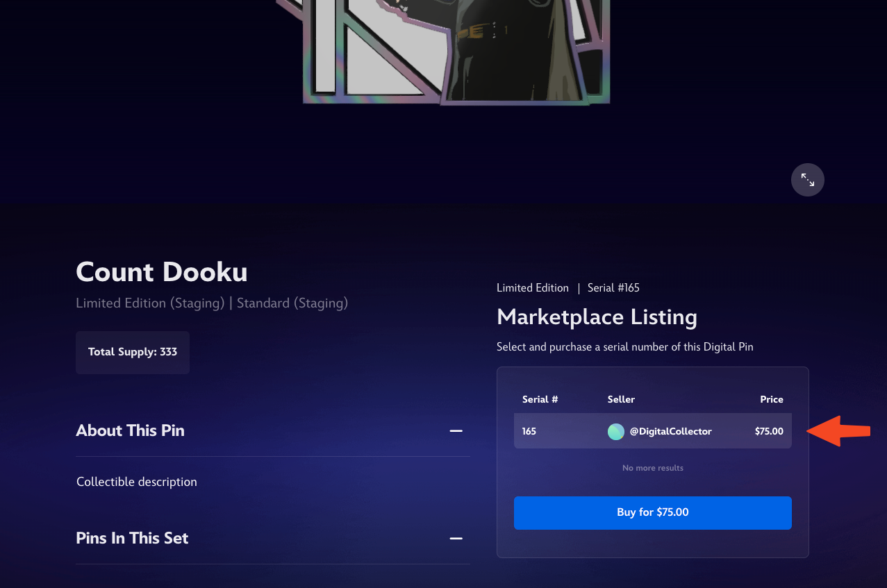Click the Count Dooku title

coord(162,272)
